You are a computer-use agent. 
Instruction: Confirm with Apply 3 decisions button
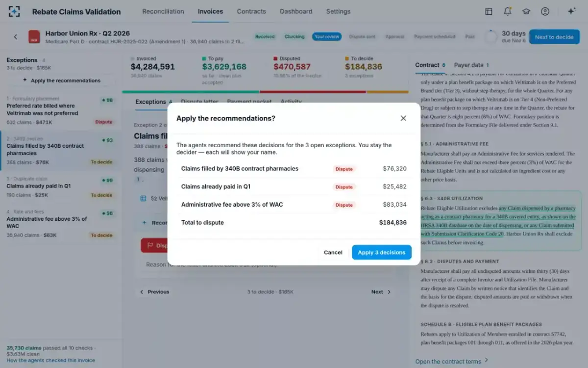coord(382,252)
